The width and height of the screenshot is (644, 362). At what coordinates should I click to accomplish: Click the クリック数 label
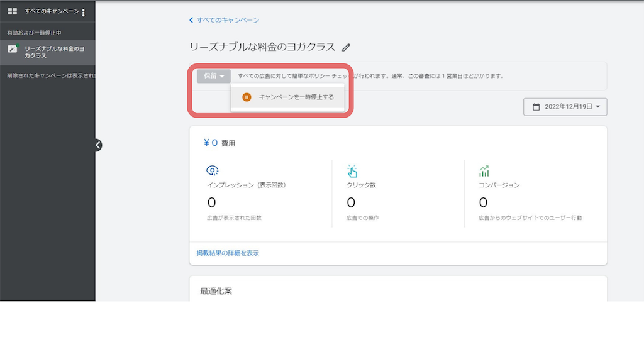coord(361,185)
